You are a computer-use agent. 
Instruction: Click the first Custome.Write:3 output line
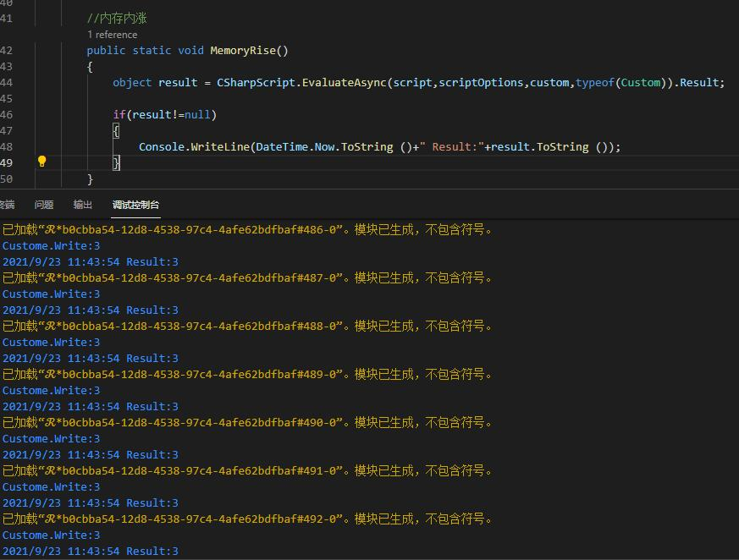(52, 246)
